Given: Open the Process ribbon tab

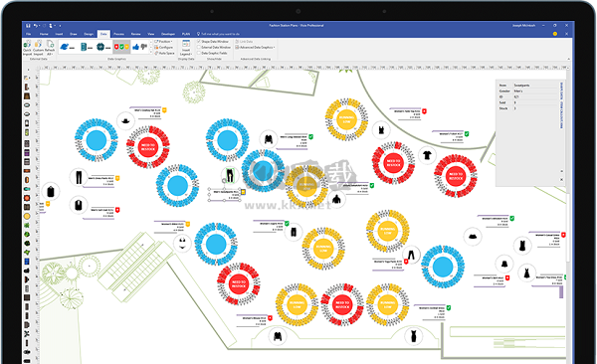Looking at the screenshot, I should 118,34.
